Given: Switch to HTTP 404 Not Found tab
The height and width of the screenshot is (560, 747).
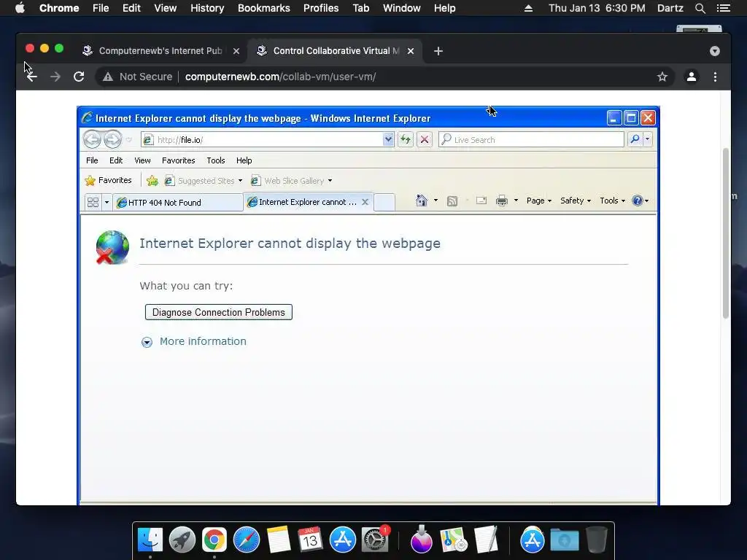Looking at the screenshot, I should (178, 203).
